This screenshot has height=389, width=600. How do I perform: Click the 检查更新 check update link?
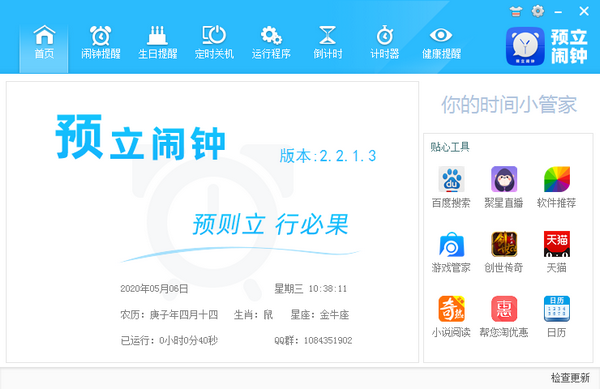570,378
